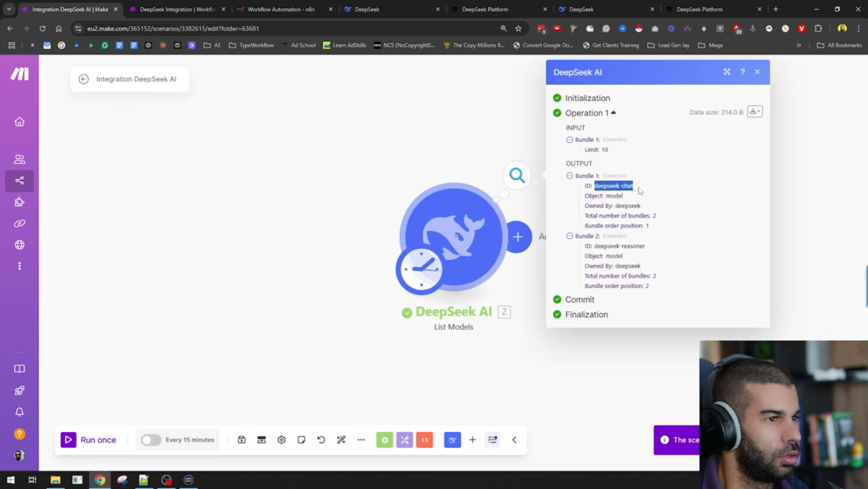Open help in the DeepSeek AI panel
Screen dimensions: 868x489
[x=742, y=72]
